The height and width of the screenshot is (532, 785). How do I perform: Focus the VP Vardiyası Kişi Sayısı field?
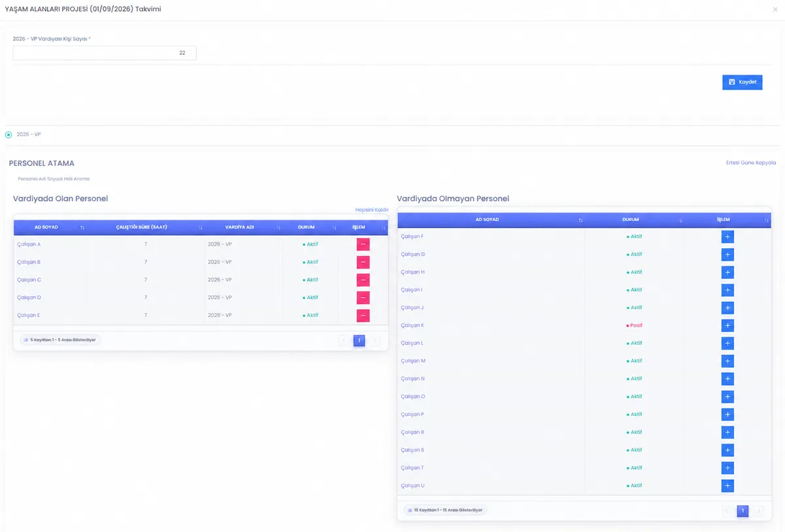click(105, 53)
